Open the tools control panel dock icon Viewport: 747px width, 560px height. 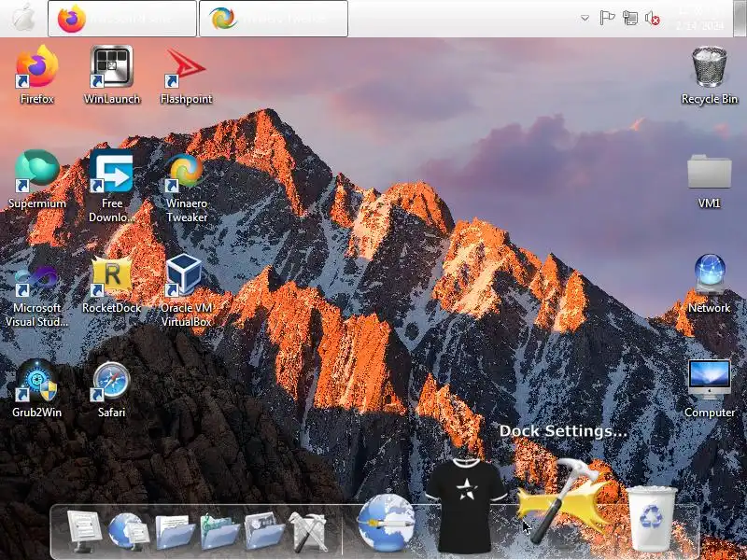[308, 531]
